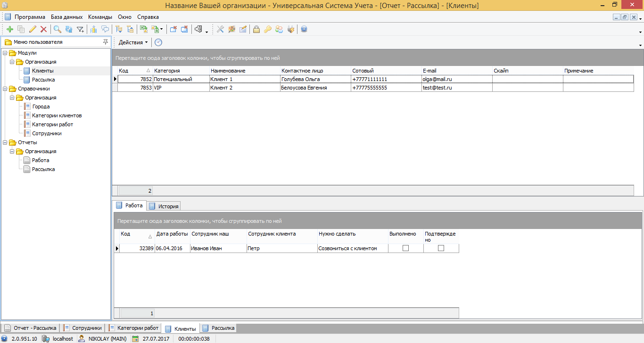Click the users group icon

(279, 29)
